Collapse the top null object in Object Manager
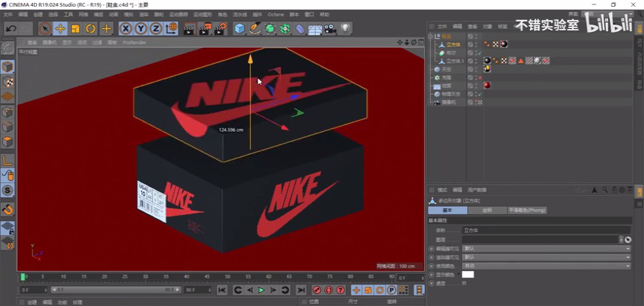This screenshot has height=306, width=644. pos(431,36)
